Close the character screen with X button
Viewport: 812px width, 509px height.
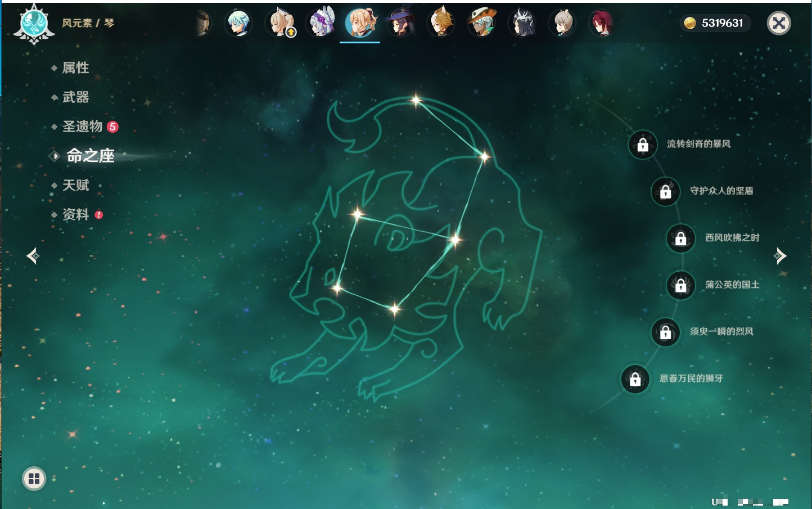[779, 23]
